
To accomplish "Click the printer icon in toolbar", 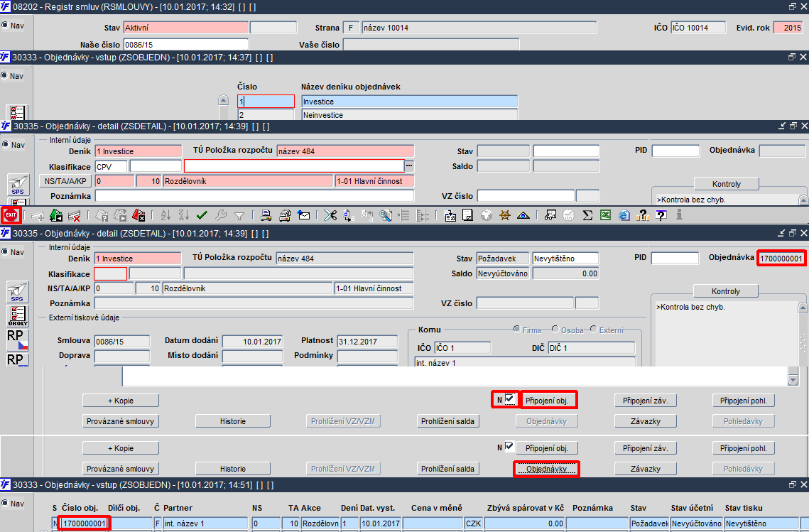I will point(266,215).
